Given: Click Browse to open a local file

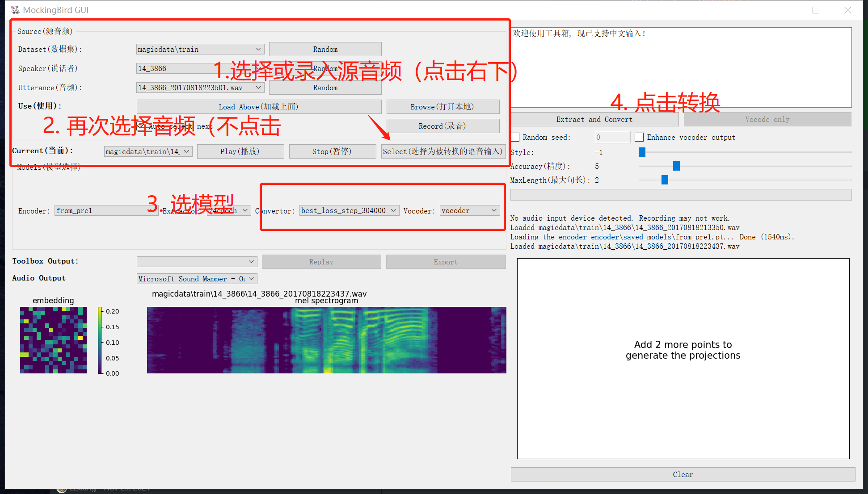Looking at the screenshot, I should click(442, 106).
